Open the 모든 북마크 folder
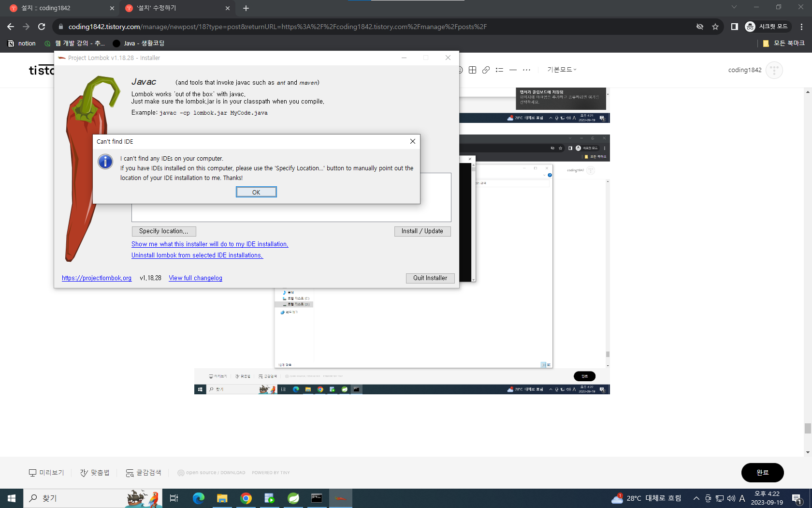This screenshot has width=812, height=508. (783, 43)
